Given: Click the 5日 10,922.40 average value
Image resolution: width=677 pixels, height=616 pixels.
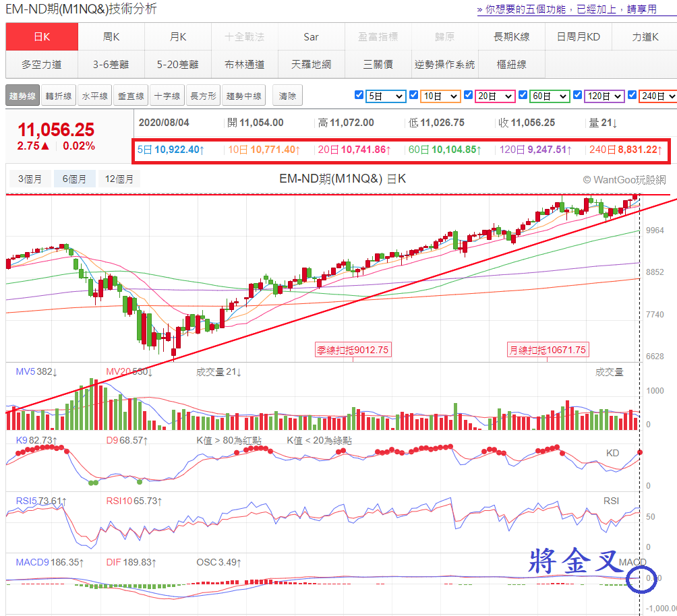Looking at the screenshot, I should pos(171,150).
